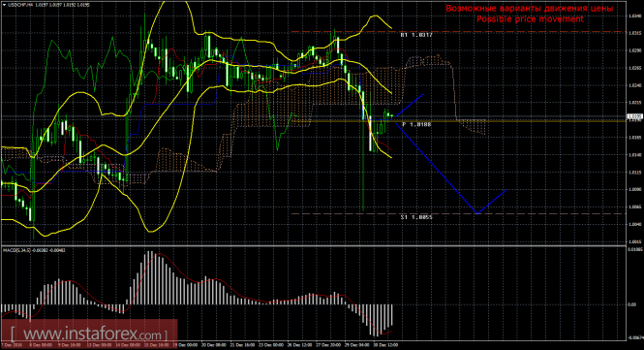The width and height of the screenshot is (644, 350).
Task: Click the 0.00 level on MACD scale
Action: [632, 304]
